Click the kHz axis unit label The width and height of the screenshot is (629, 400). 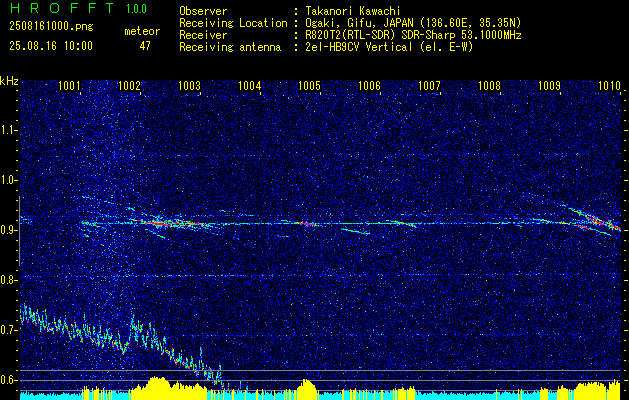click(9, 81)
